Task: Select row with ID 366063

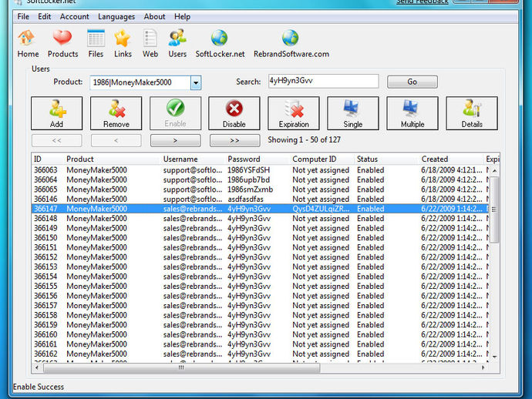Action: pyautogui.click(x=261, y=170)
